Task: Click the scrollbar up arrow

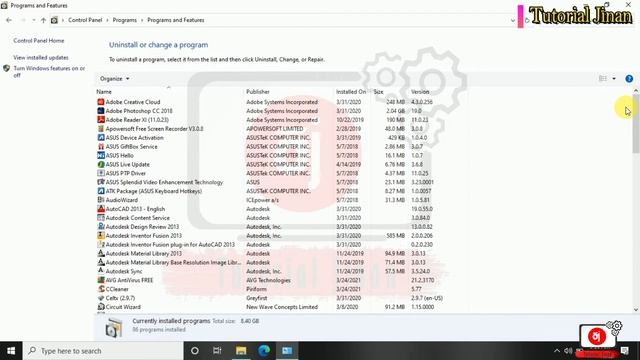Action: click(636, 91)
